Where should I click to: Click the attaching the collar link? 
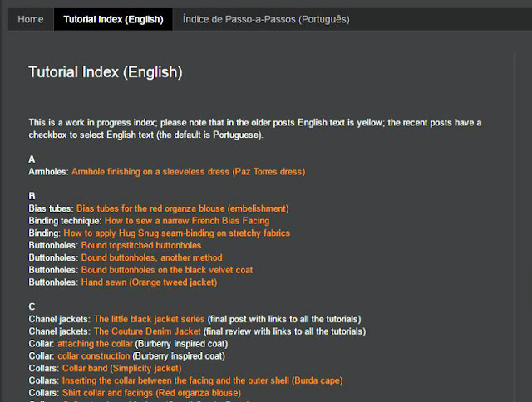[95, 343]
